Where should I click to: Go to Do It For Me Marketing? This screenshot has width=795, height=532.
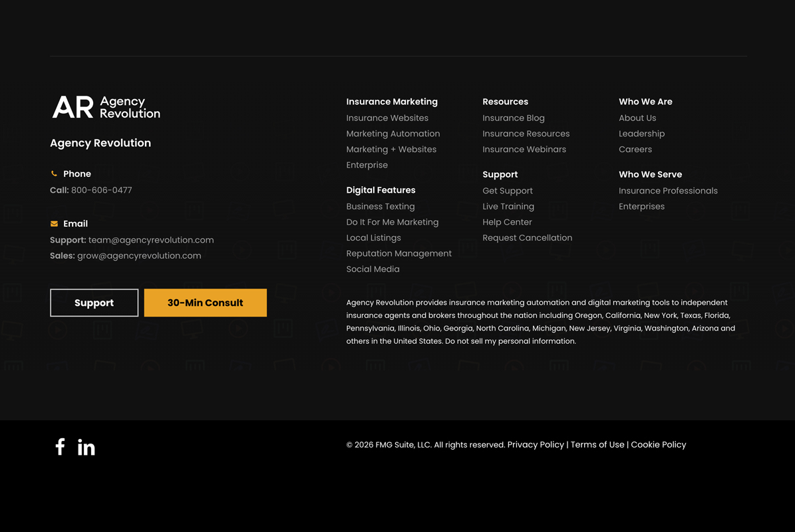click(393, 222)
